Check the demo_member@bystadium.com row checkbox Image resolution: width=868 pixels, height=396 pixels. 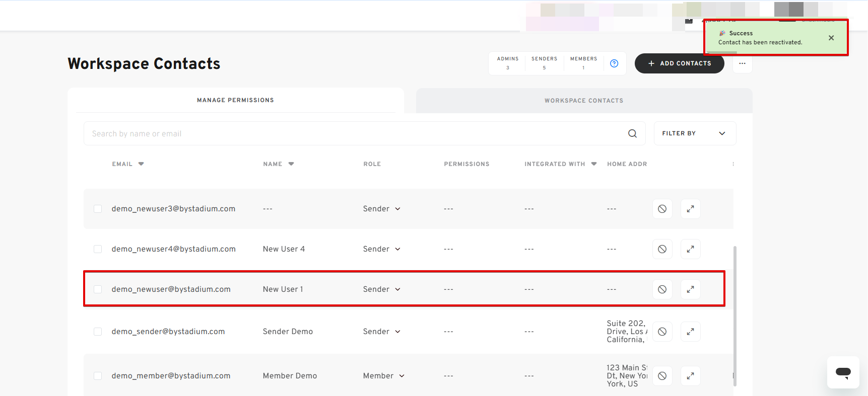pyautogui.click(x=98, y=376)
